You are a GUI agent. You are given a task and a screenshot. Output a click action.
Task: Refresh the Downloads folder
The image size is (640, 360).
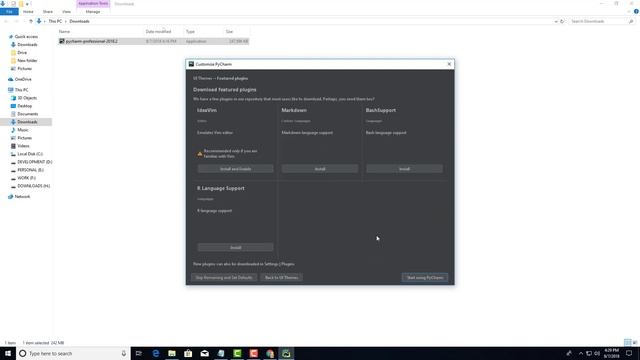click(562, 21)
